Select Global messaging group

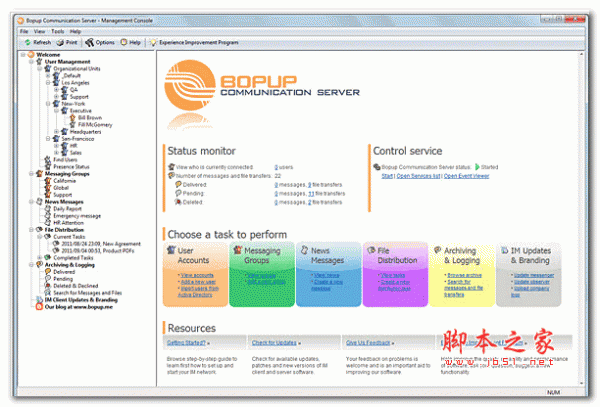click(x=61, y=188)
